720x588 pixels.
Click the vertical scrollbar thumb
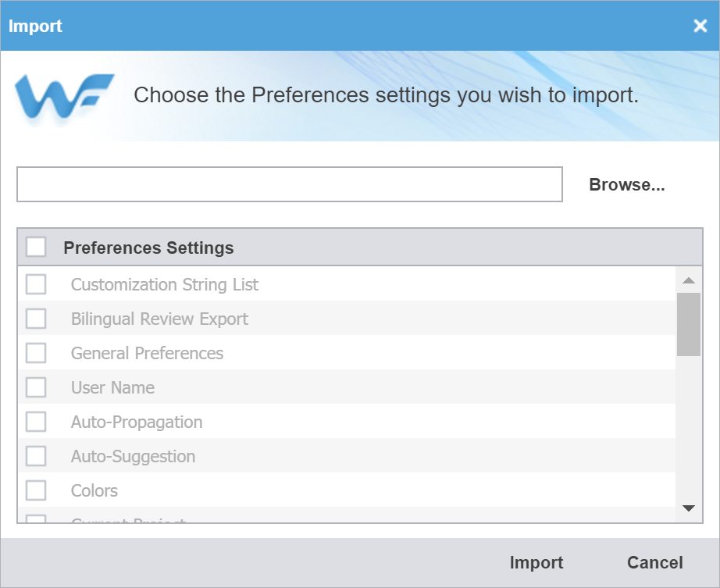(x=688, y=325)
